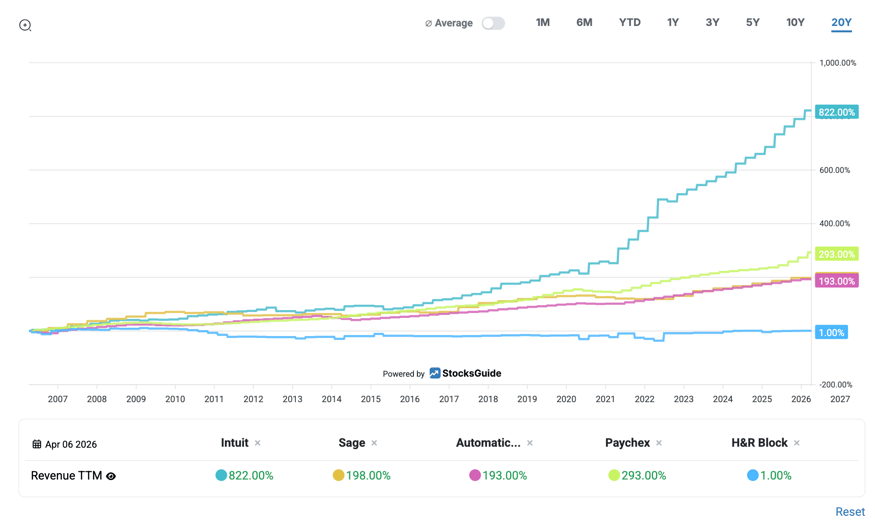Remove Automatic Data Processing column
The width and height of the screenshot is (875, 530).
(x=530, y=443)
